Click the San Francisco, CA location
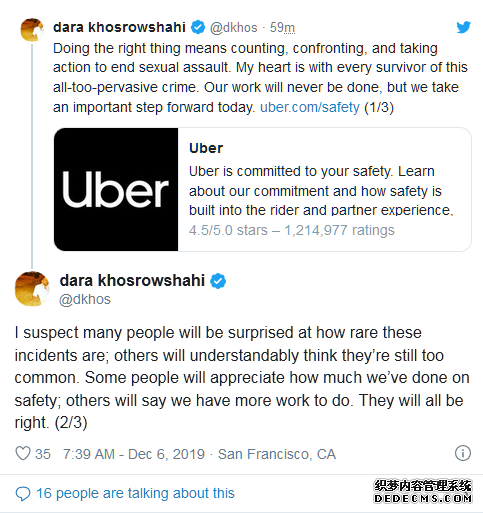This screenshot has width=483, height=513. (x=277, y=454)
